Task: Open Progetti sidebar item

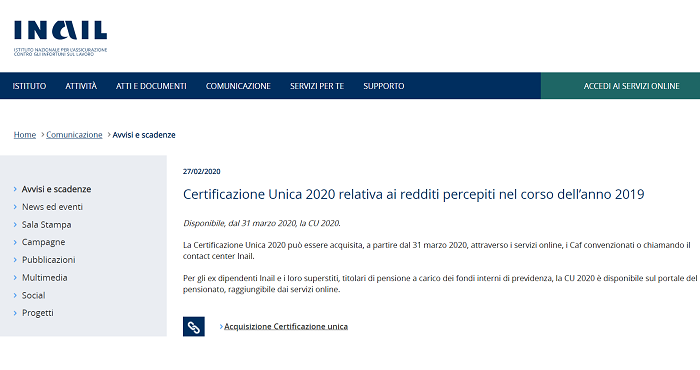Action: (38, 313)
